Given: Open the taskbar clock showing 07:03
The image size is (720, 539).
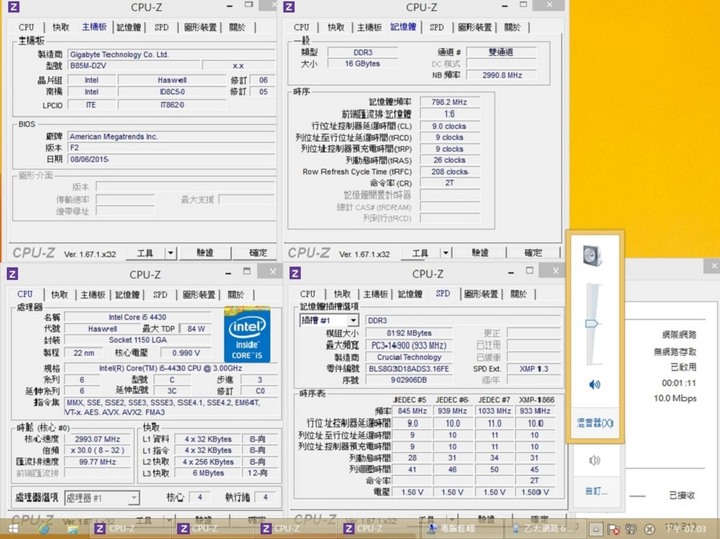Looking at the screenshot, I should tap(685, 529).
